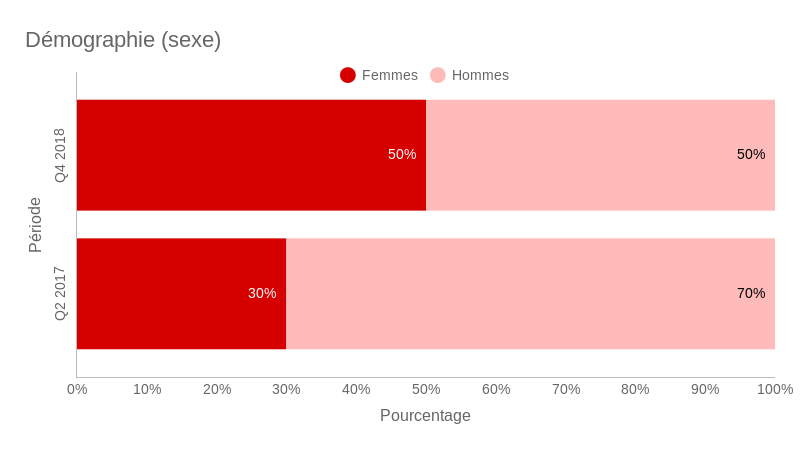The width and height of the screenshot is (800, 450).
Task: Click the 80% axis tick label
Action: pyautogui.click(x=635, y=389)
